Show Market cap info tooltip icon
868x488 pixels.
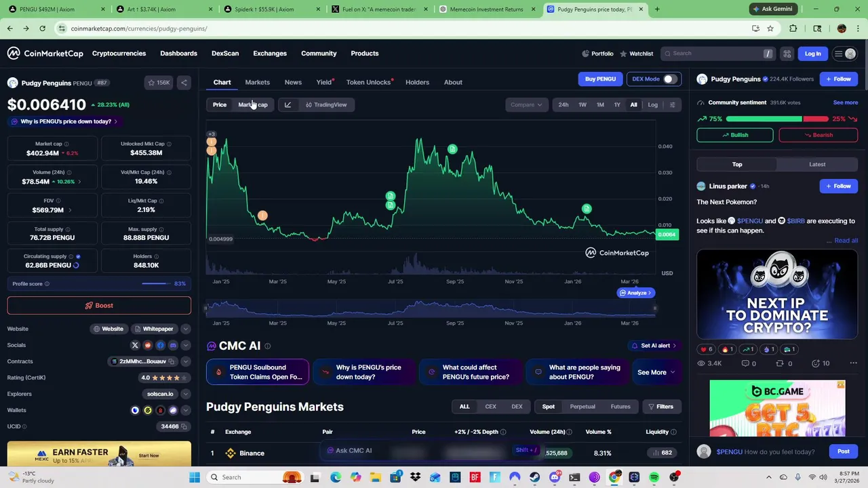(66, 144)
